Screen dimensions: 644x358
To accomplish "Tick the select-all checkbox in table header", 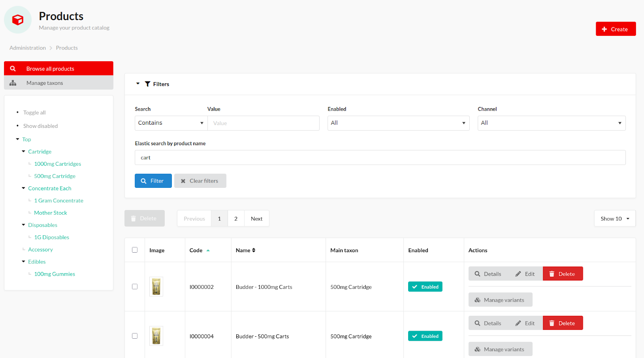I will click(x=135, y=250).
